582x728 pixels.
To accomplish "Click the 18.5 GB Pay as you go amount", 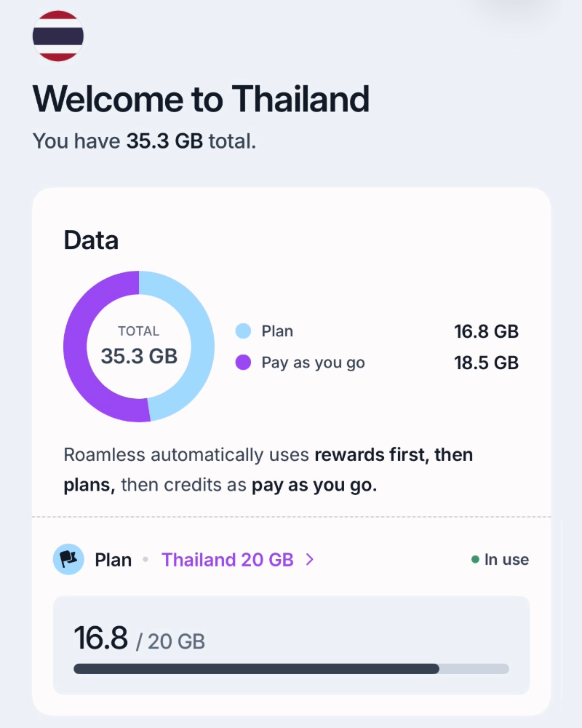I will click(486, 363).
